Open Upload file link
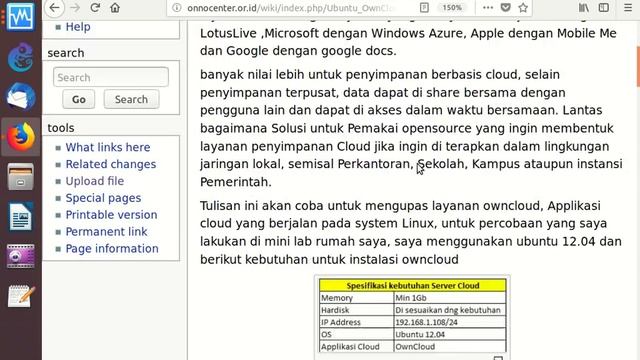 tap(95, 181)
